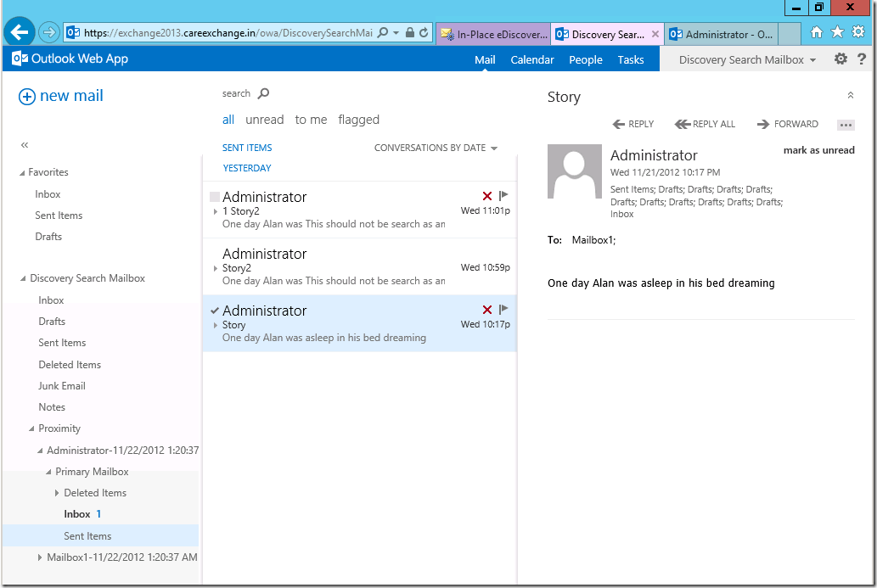
Task: Click the Administrator sender avatar picture
Action: (575, 171)
